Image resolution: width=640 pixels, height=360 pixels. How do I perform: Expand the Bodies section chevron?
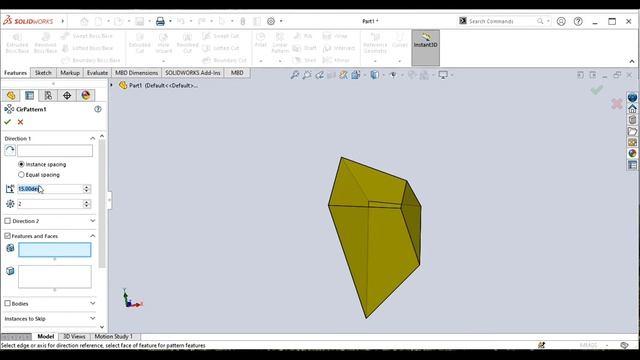(x=93, y=303)
